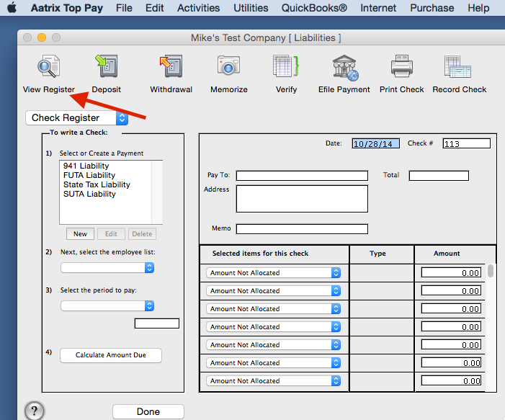505x420 pixels.
Task: Click the seventh row amount field
Action: [451, 381]
